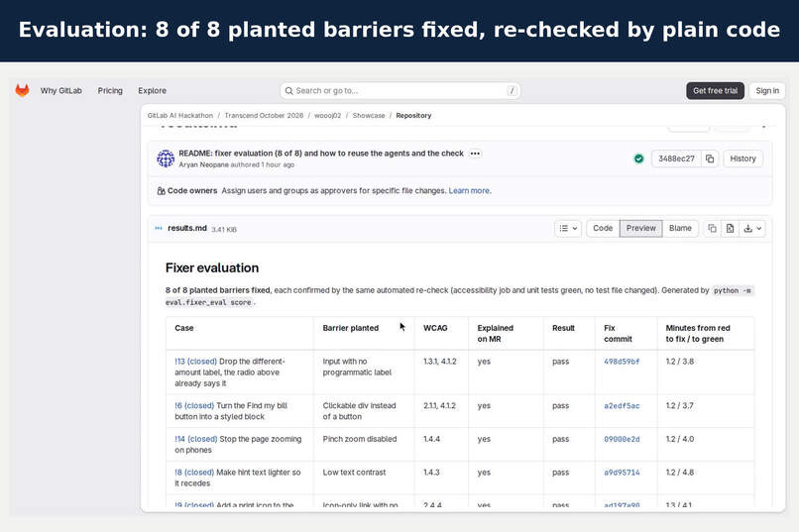Open the Explore menu item
The width and height of the screenshot is (799, 532).
tap(152, 90)
